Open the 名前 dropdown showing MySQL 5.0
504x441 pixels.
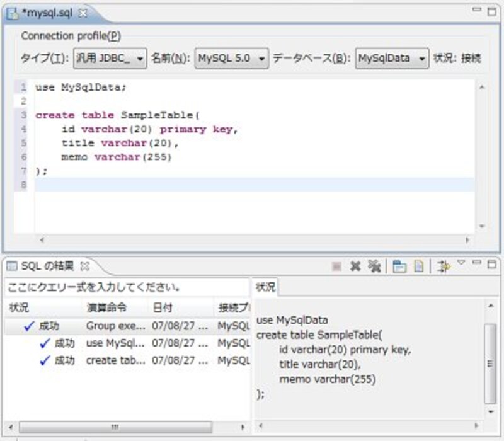231,58
